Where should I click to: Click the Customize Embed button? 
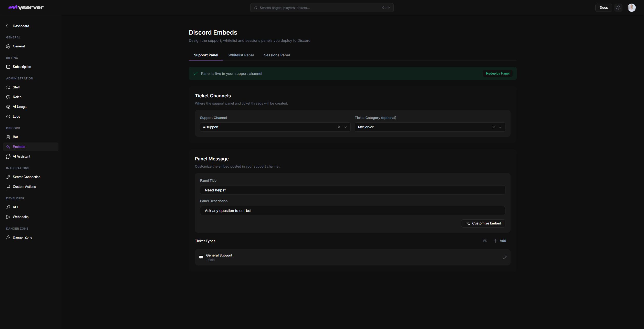tap(483, 223)
